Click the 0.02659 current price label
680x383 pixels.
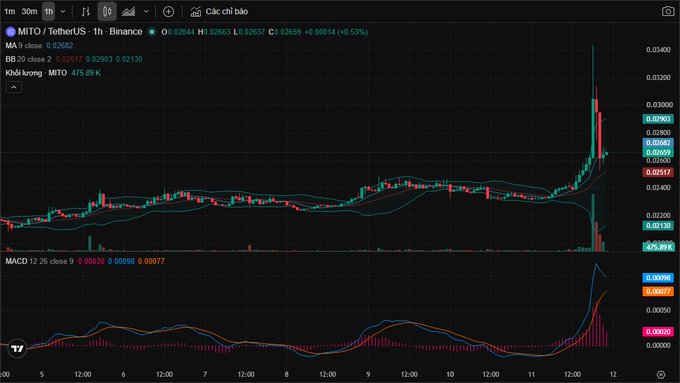click(658, 152)
